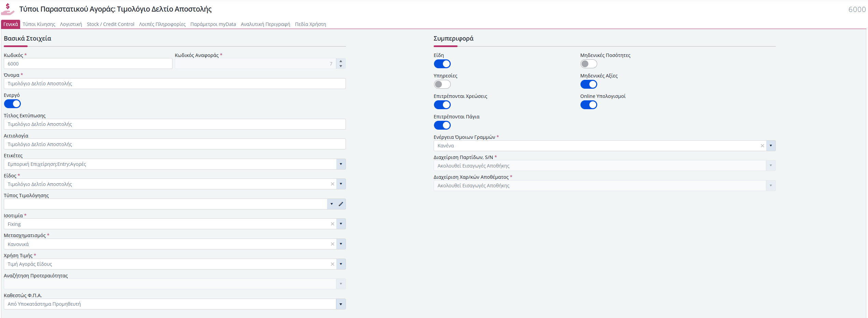Toggle the Online Υπολογισμοί switch
This screenshot has height=318, width=868.
click(x=589, y=105)
